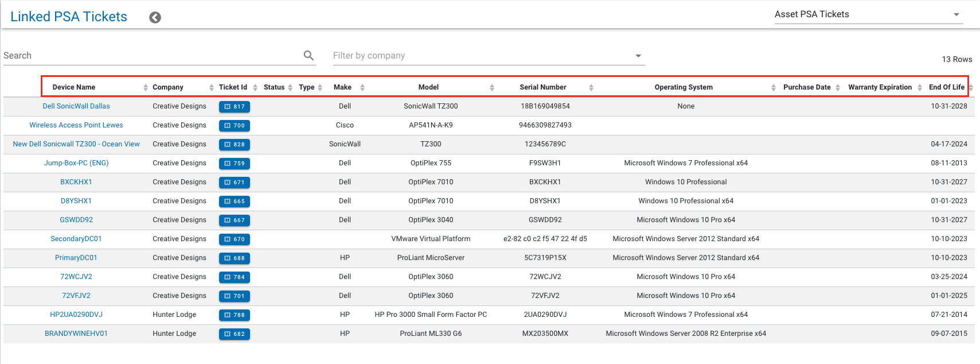Open New Dell Sonicwall TZ300 - Ocean View
Screen dimensions: 980x364
76,144
